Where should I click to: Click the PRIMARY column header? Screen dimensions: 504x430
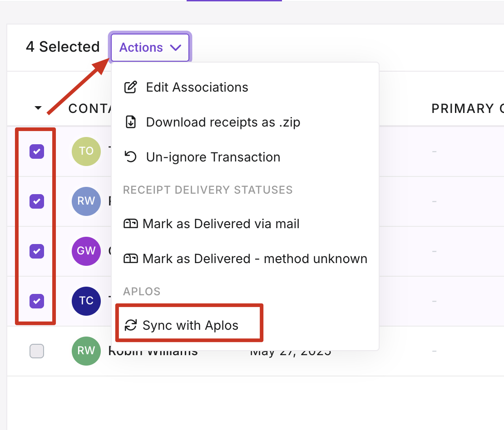[x=462, y=109]
